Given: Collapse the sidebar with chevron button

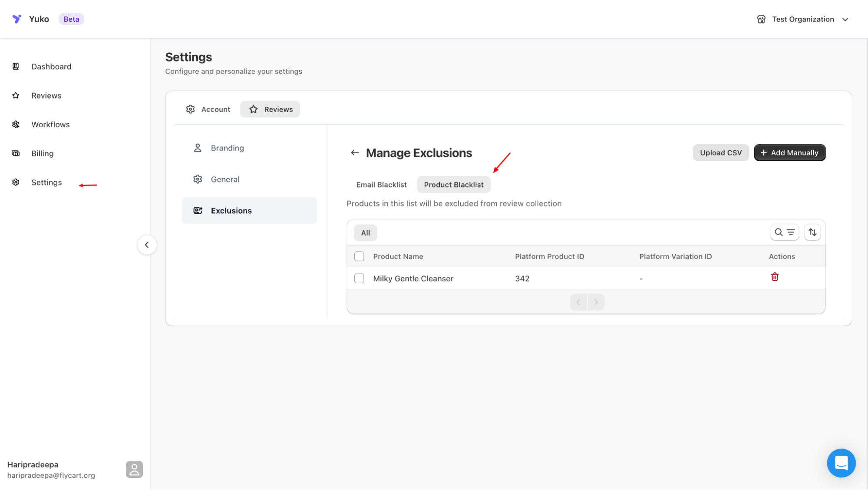Looking at the screenshot, I should [147, 245].
